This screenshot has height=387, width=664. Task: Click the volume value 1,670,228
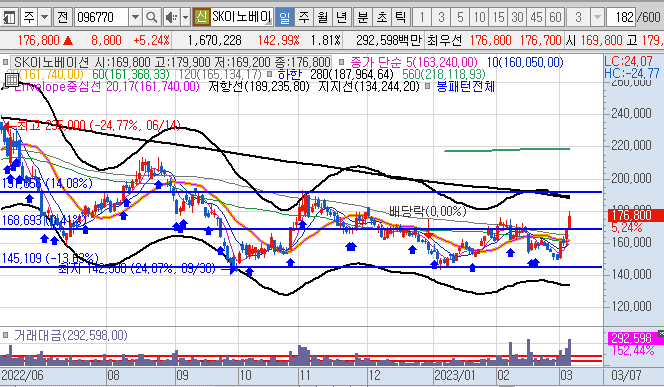[x=214, y=41]
